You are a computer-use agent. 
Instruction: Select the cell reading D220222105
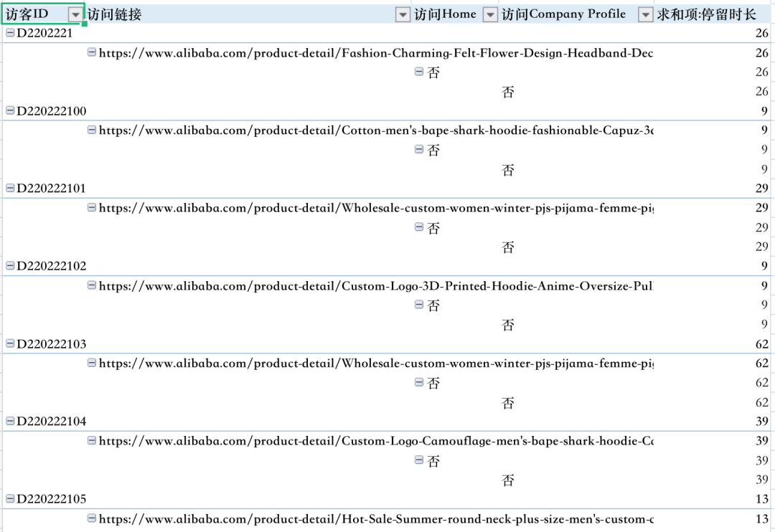click(x=52, y=499)
